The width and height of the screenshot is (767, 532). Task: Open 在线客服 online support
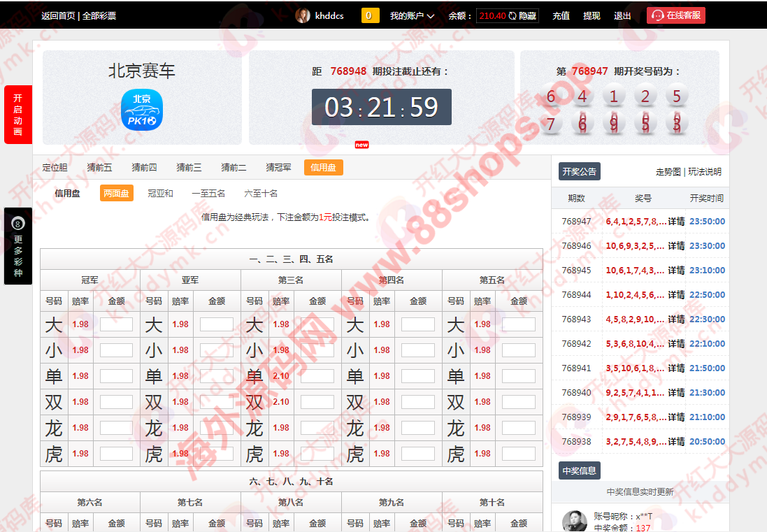click(676, 15)
